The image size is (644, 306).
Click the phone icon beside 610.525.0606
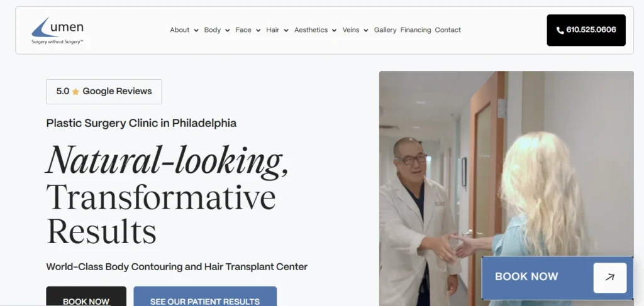[560, 30]
